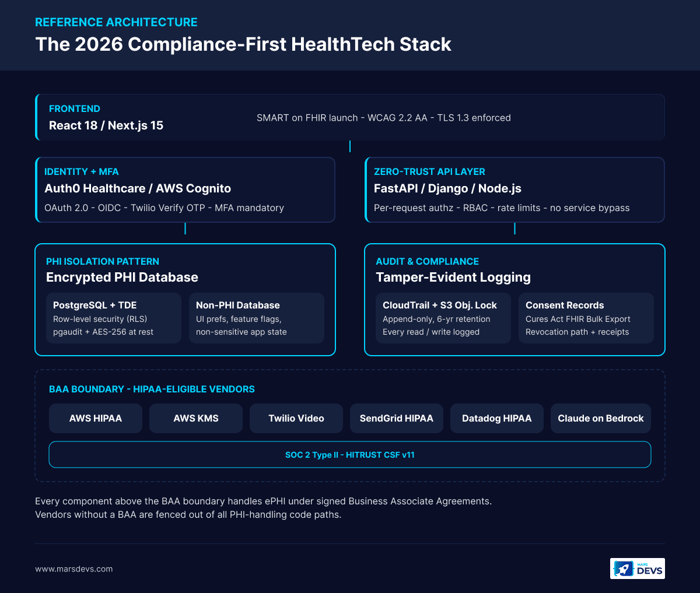Click the 'PHI ISOLATION PATTERN' label
The height and width of the screenshot is (593, 700).
point(103,261)
